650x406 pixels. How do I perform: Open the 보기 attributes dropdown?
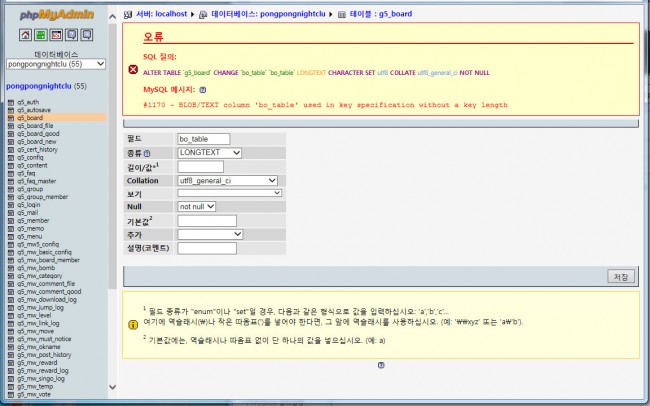pyautogui.click(x=230, y=193)
